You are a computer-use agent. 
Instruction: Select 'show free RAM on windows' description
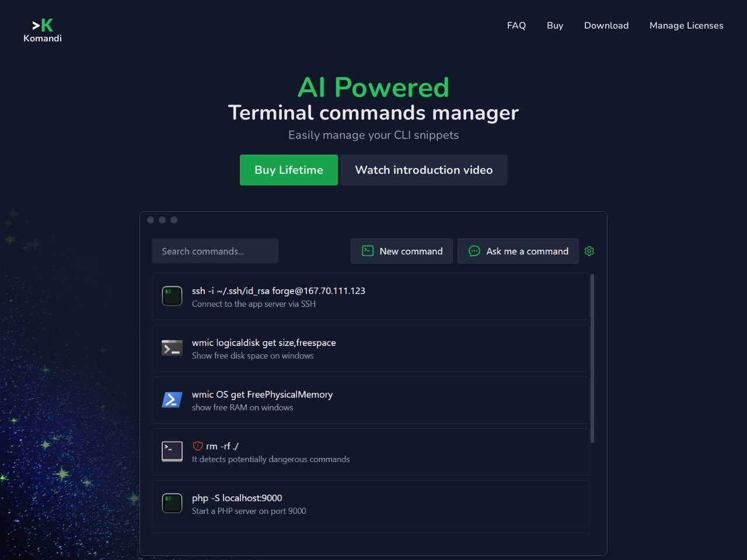coord(243,408)
